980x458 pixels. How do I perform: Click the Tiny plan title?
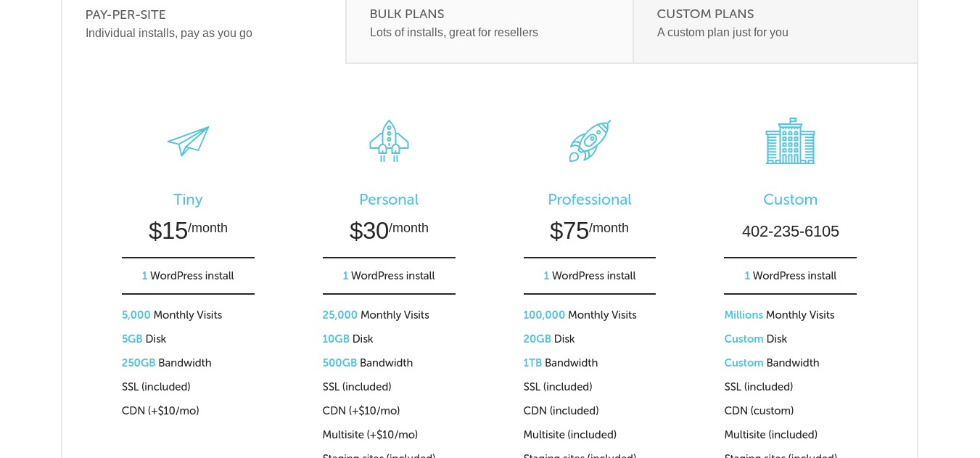click(188, 200)
